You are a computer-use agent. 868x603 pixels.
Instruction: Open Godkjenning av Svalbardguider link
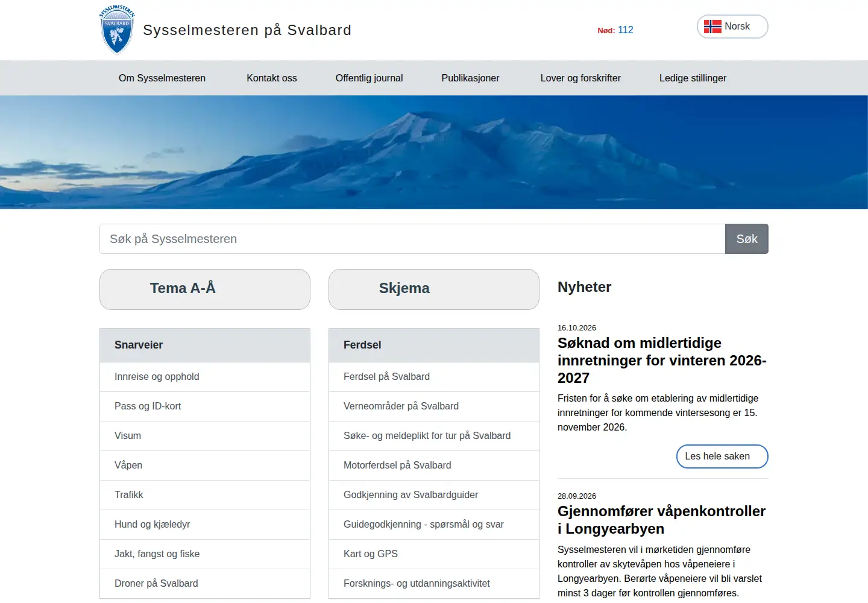(x=434, y=495)
